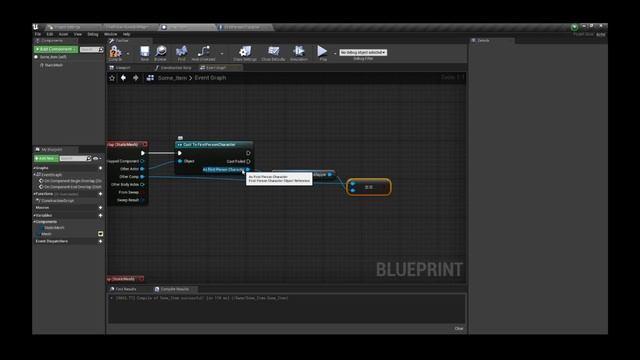Toggle visibility eye icon beside mesh variable
This screenshot has height=360, width=640.
click(x=100, y=234)
